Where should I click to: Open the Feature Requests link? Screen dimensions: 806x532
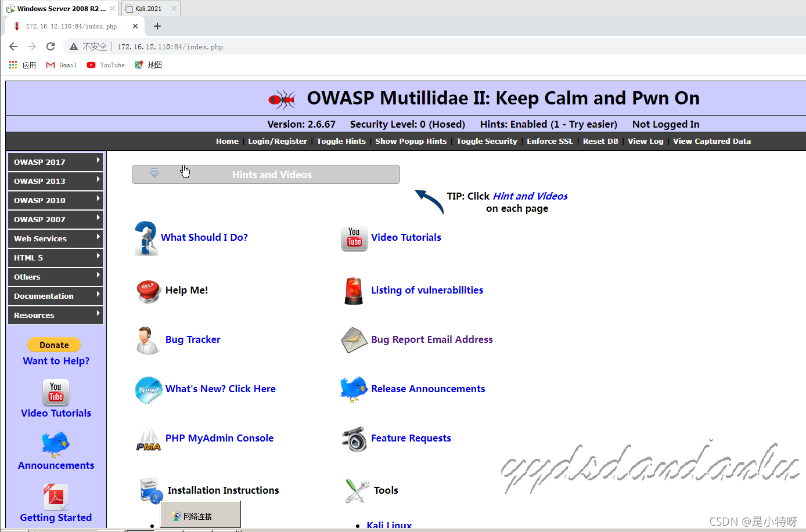411,438
